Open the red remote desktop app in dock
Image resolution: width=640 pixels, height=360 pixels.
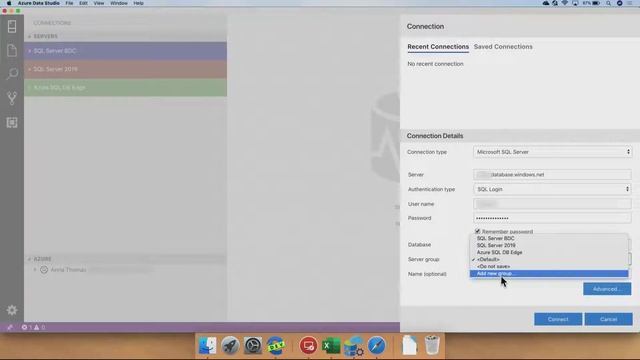tap(308, 345)
